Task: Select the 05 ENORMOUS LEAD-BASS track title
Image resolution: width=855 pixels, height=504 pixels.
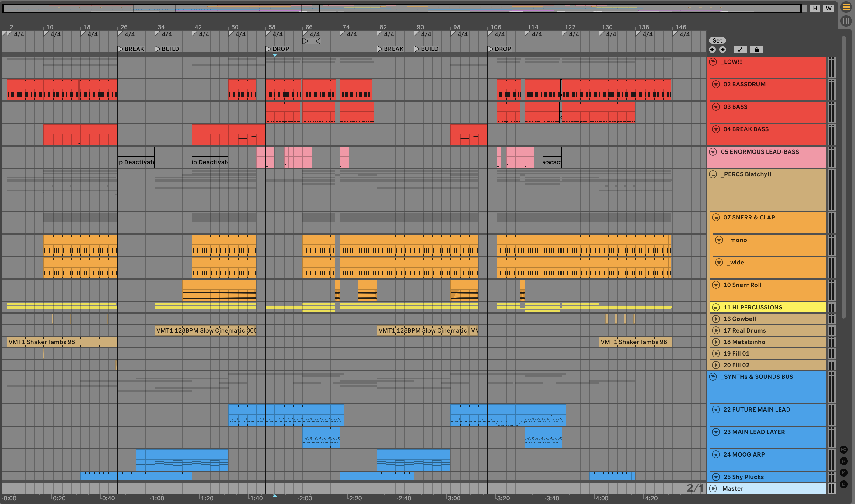Action: [760, 152]
